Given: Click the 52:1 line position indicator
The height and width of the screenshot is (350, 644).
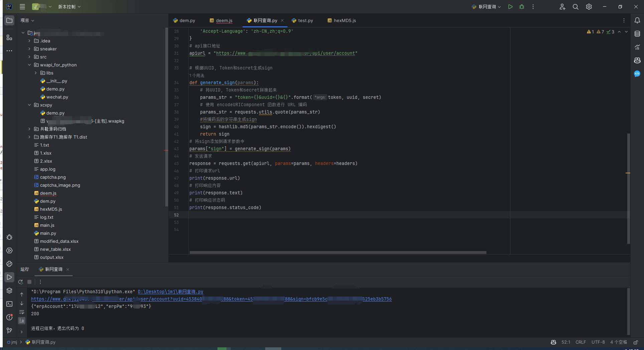Looking at the screenshot, I should point(566,342).
